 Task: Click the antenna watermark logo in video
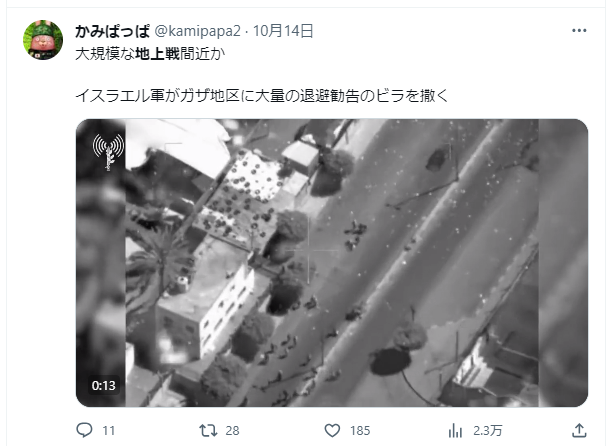pos(108,152)
